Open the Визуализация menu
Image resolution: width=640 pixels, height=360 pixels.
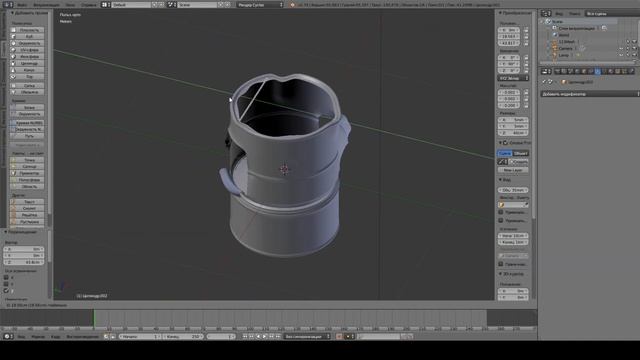46,5
